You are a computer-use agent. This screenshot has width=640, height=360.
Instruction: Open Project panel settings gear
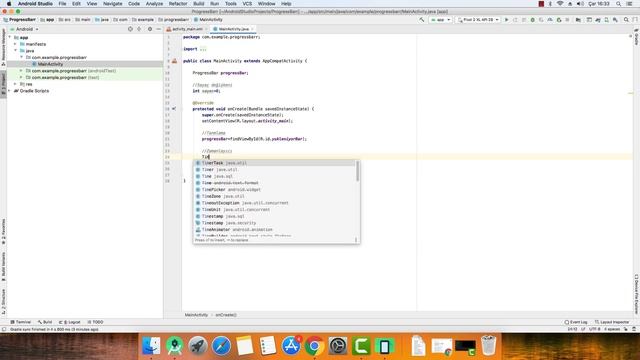point(150,29)
